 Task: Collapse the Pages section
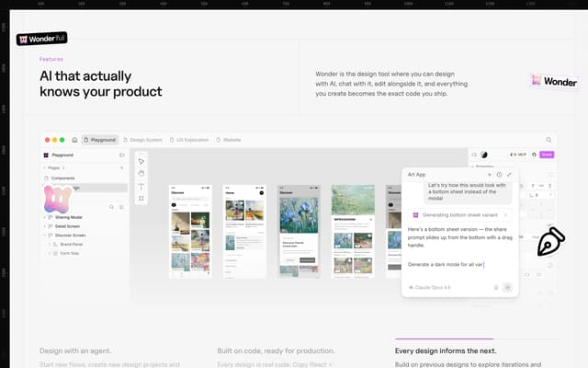45,167
